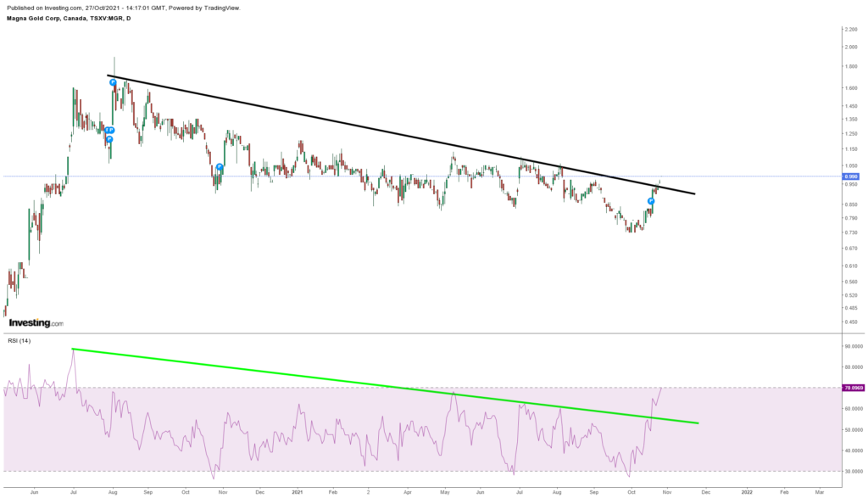Click the 1.450 price axis label
The height and width of the screenshot is (498, 868).
click(x=851, y=106)
